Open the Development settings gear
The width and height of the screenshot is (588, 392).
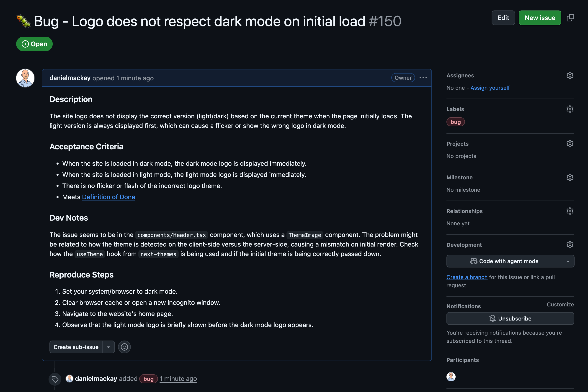tap(570, 244)
